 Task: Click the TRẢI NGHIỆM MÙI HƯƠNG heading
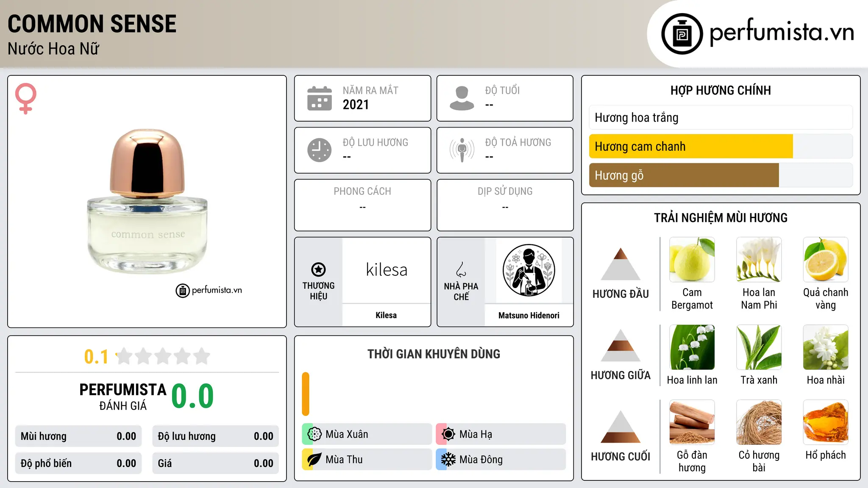721,218
